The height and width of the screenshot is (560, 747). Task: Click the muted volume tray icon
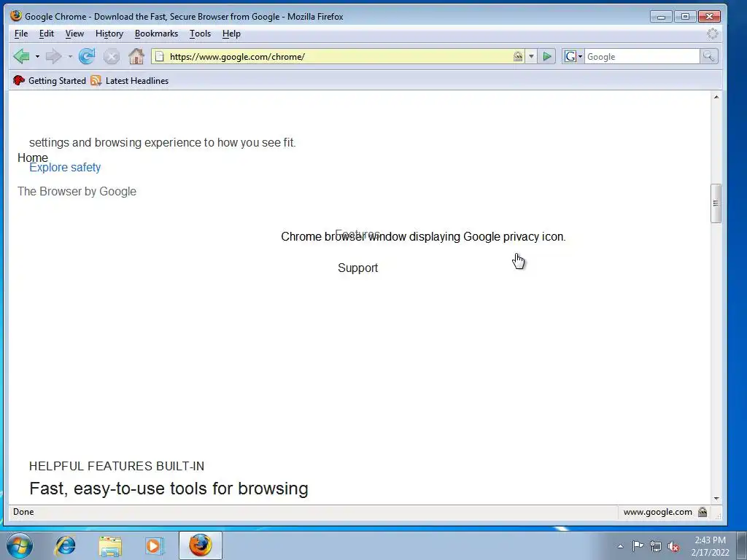tap(673, 546)
